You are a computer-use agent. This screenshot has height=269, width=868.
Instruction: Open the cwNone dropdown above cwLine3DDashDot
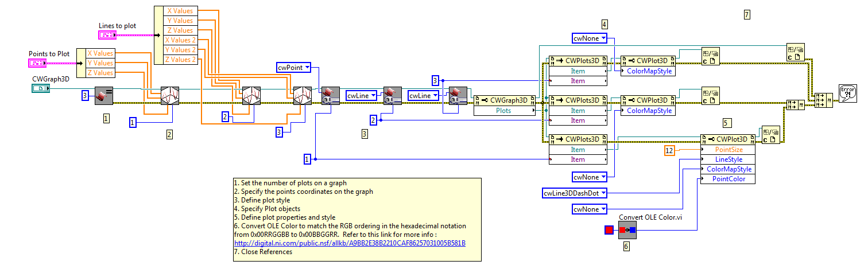click(590, 177)
